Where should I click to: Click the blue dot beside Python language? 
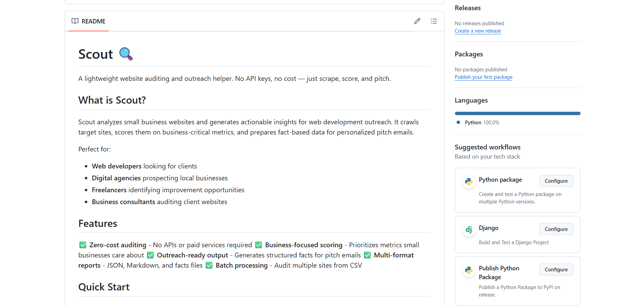(458, 122)
